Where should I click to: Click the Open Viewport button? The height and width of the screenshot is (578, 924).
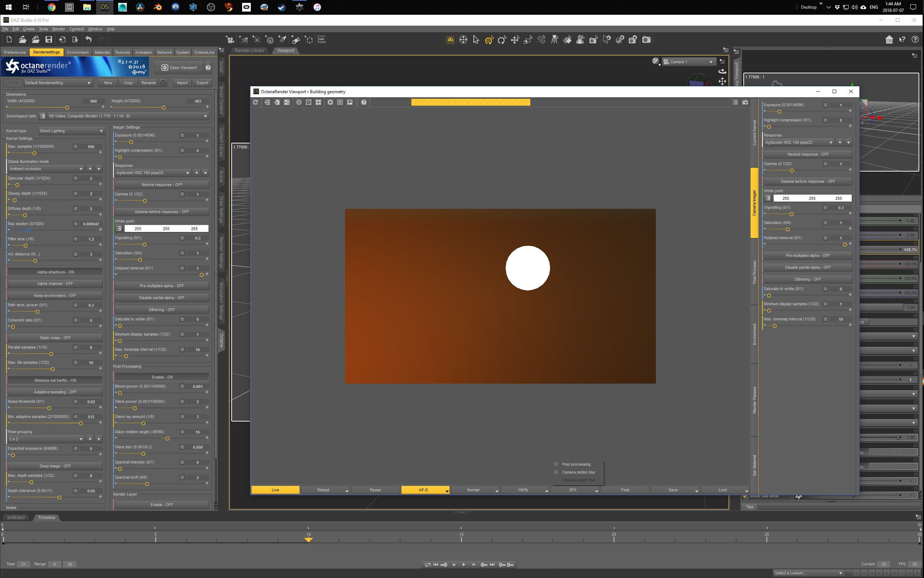(179, 68)
